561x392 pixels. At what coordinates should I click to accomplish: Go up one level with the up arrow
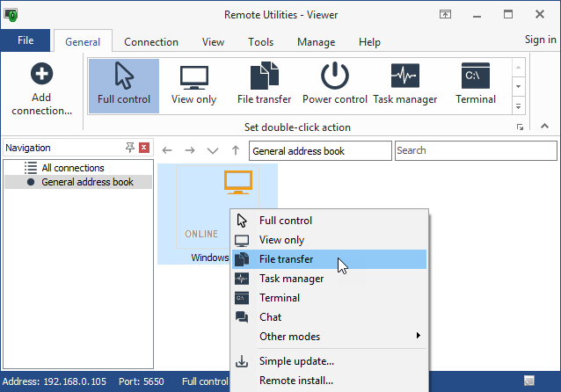tap(236, 150)
